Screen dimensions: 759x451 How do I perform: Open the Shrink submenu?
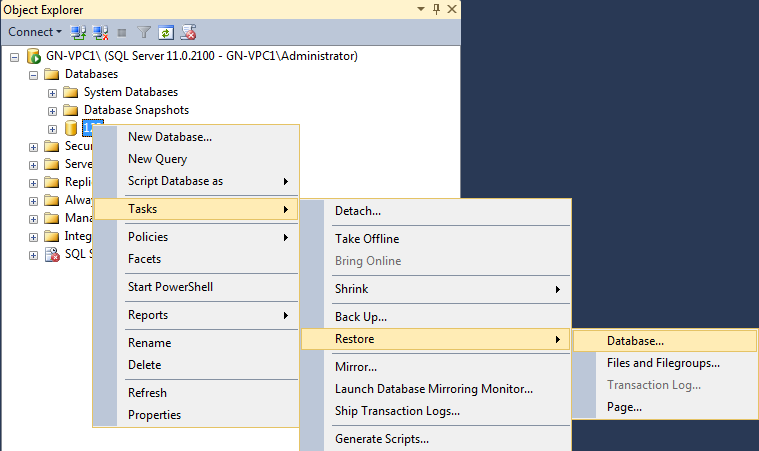[352, 289]
